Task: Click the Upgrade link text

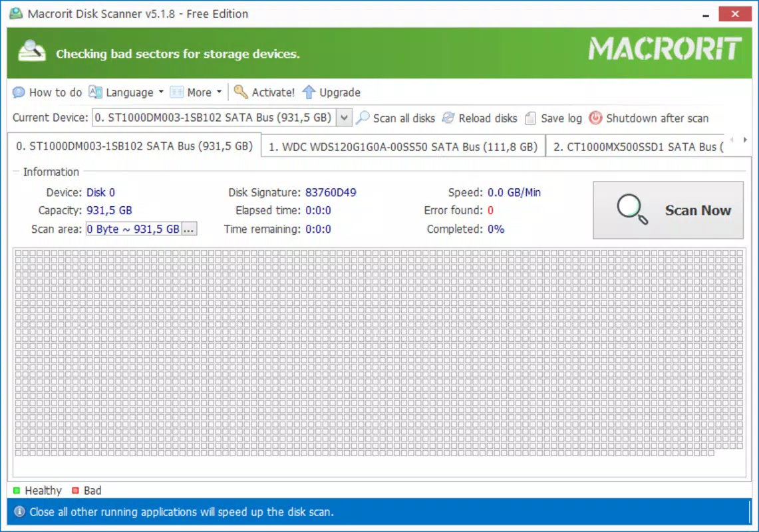Action: 339,92
